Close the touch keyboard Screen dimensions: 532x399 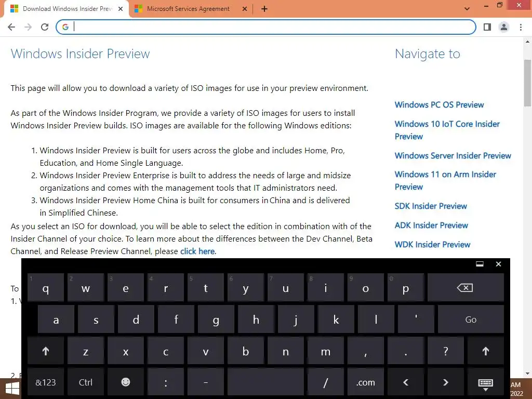click(498, 264)
